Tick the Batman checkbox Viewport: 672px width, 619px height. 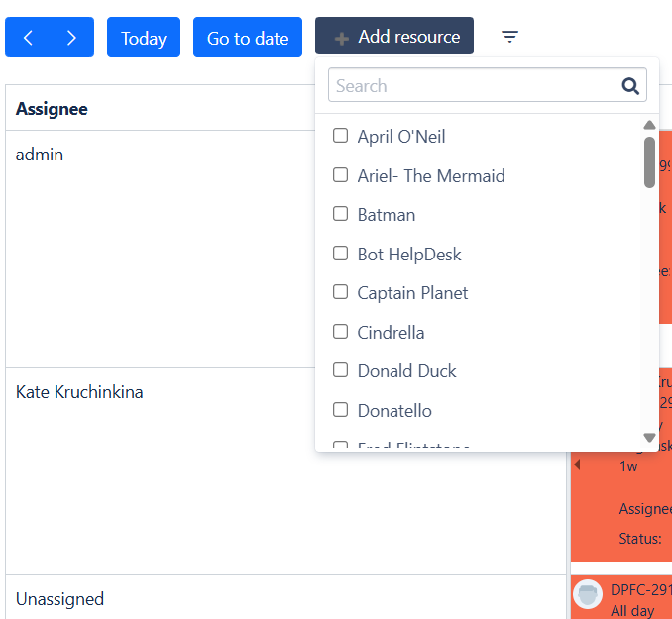point(340,214)
